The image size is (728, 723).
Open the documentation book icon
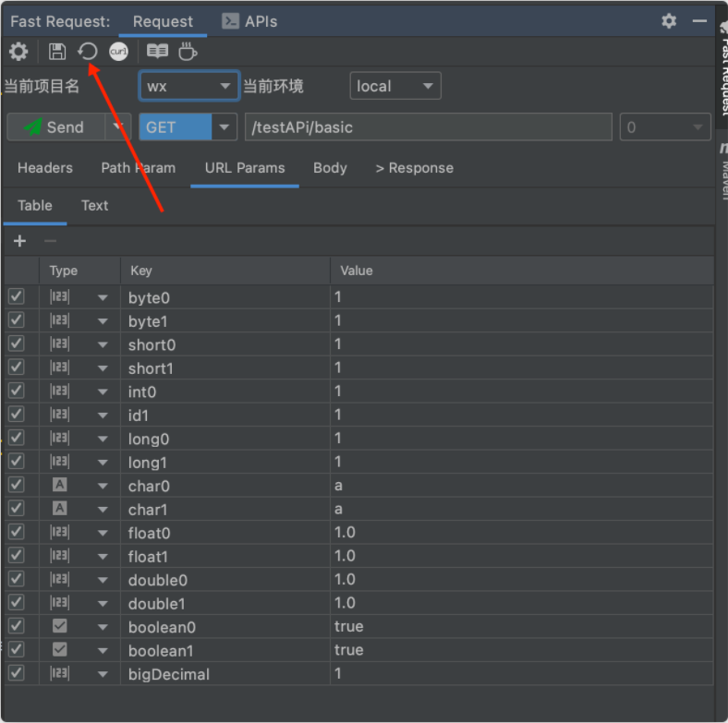tap(158, 52)
